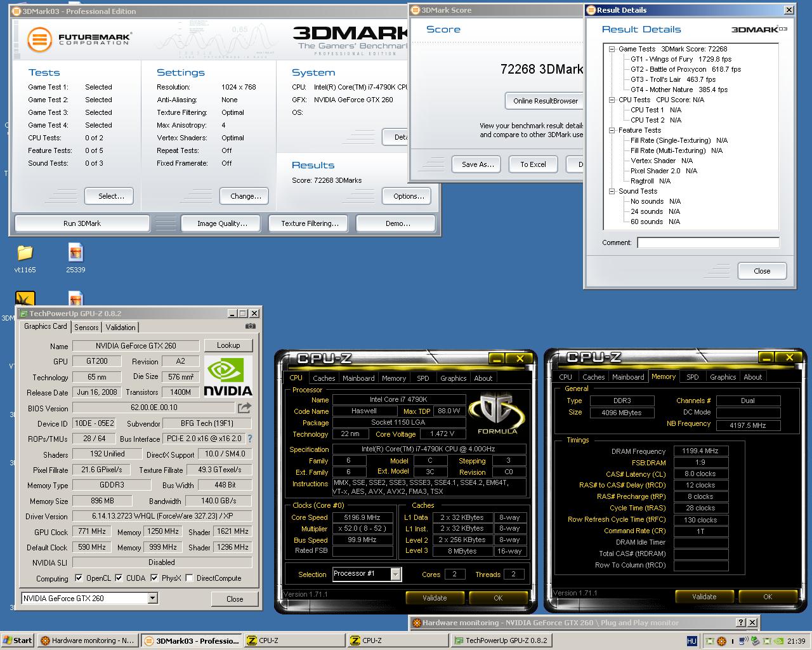Click the Start button on the taskbar

[18, 640]
